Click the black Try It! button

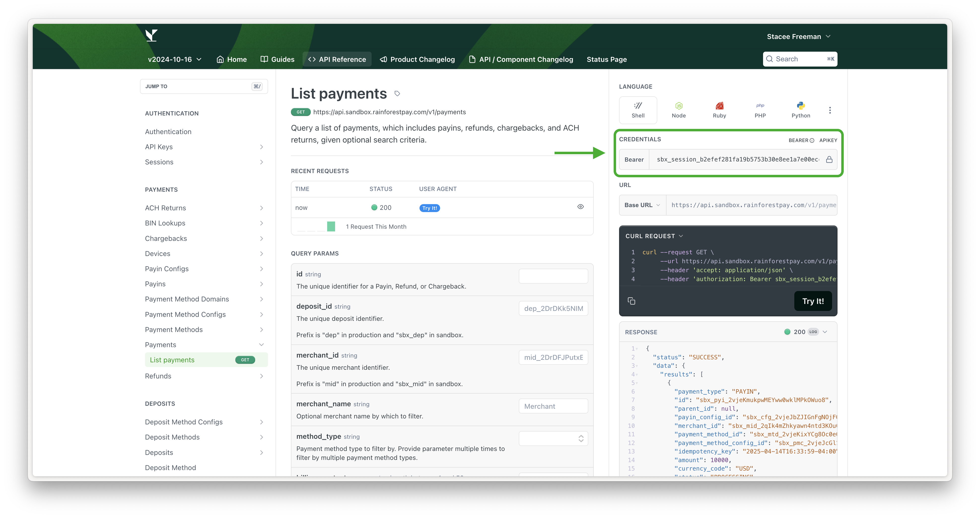[x=813, y=301]
